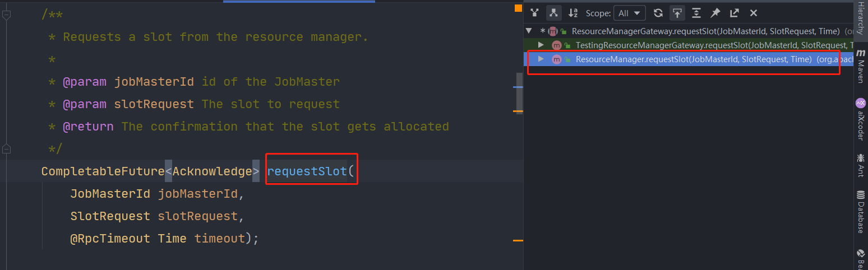868x270 pixels.
Task: Sort hierarchy alphabetically
Action: click(572, 13)
